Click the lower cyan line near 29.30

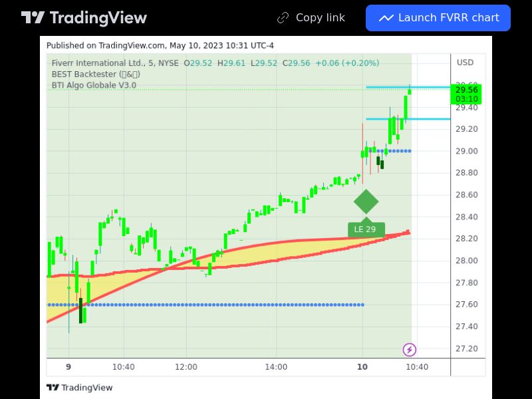click(408, 119)
